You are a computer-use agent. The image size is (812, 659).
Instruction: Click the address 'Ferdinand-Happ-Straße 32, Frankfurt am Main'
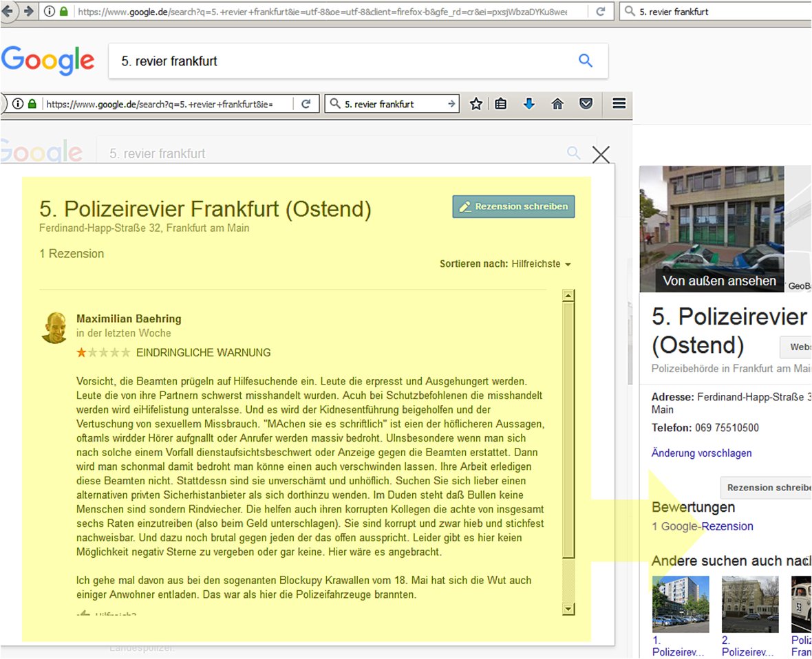tap(145, 228)
